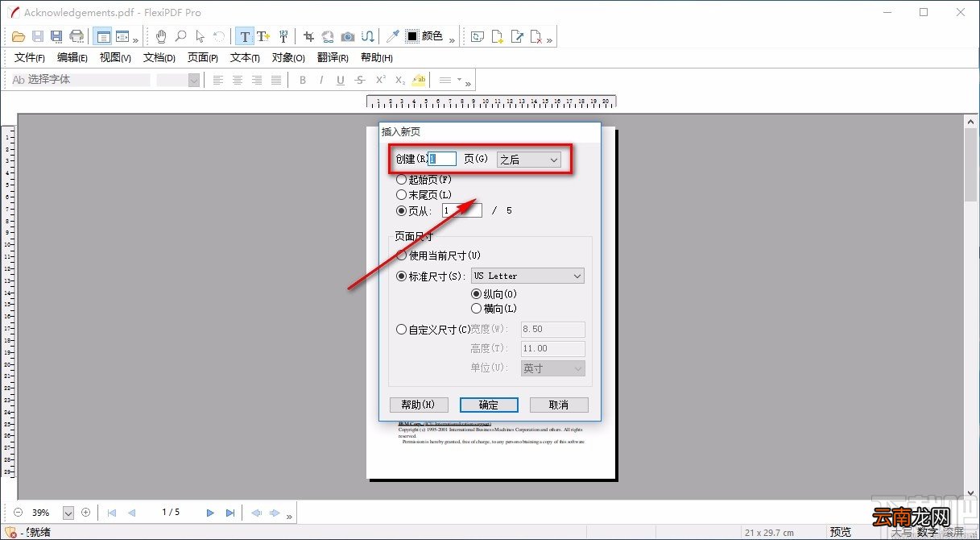Click the Bold formatting icon
980x540 pixels.
click(x=303, y=80)
